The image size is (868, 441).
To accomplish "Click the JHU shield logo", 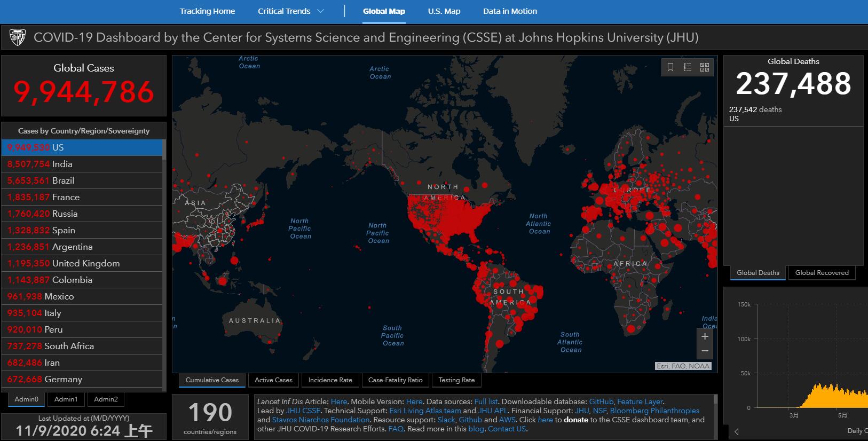I will tap(18, 37).
